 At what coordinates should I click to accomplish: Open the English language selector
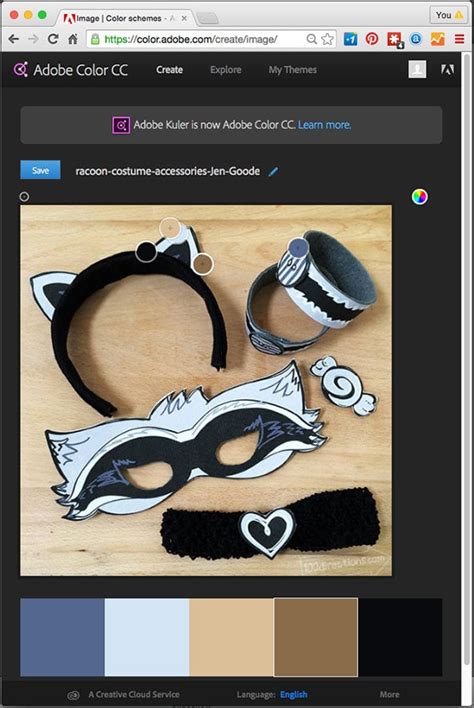pos(293,694)
